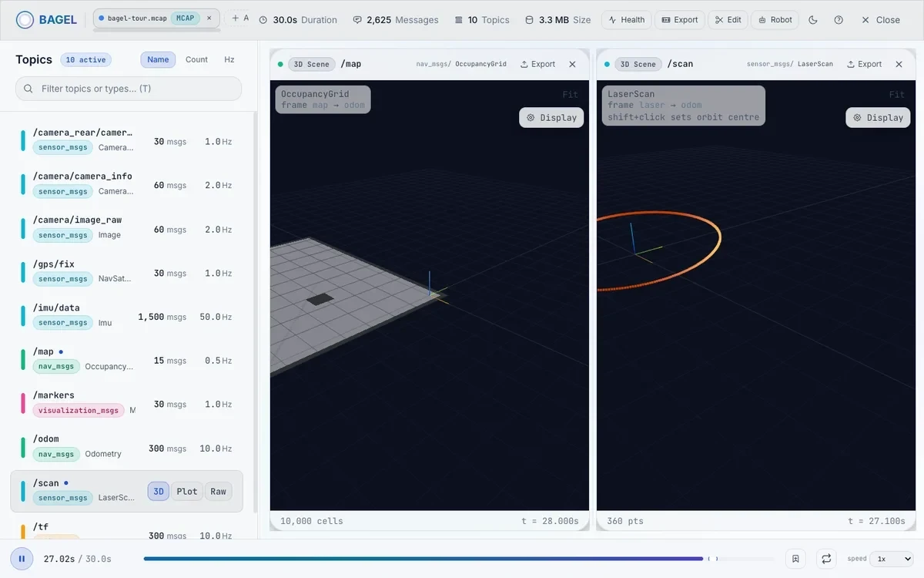The image size is (924, 578).
Task: Open Raw view for /scan topic
Action: (219, 492)
